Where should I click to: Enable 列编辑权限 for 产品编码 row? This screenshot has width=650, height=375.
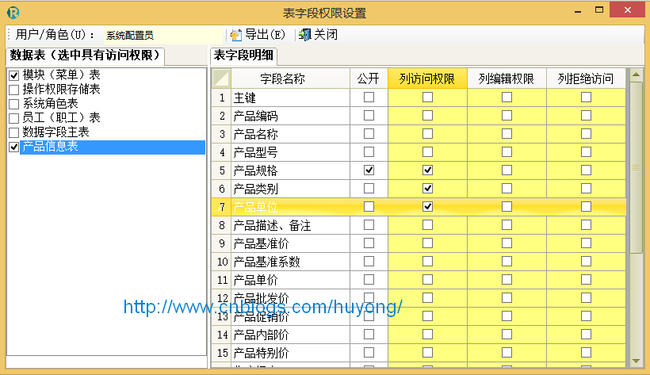507,116
